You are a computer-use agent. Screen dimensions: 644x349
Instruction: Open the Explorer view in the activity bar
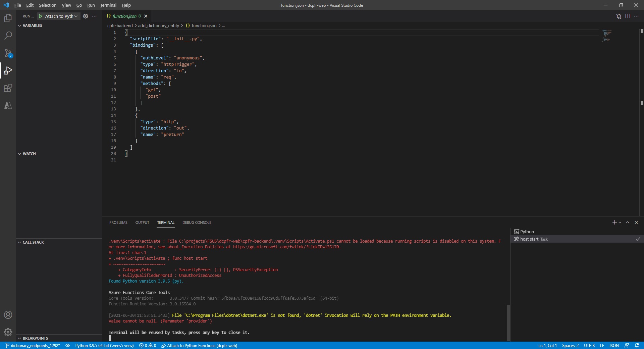click(8, 18)
